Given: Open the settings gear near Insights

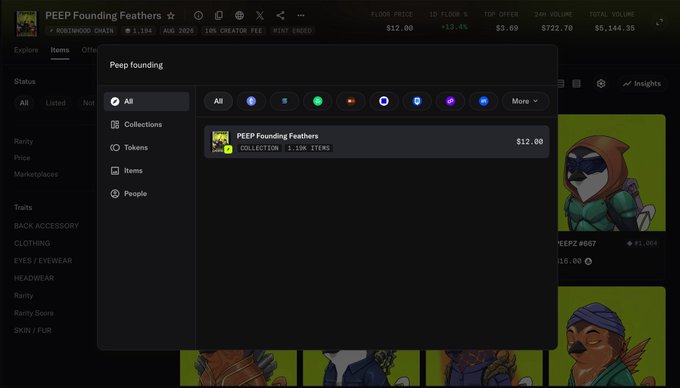Looking at the screenshot, I should (601, 84).
